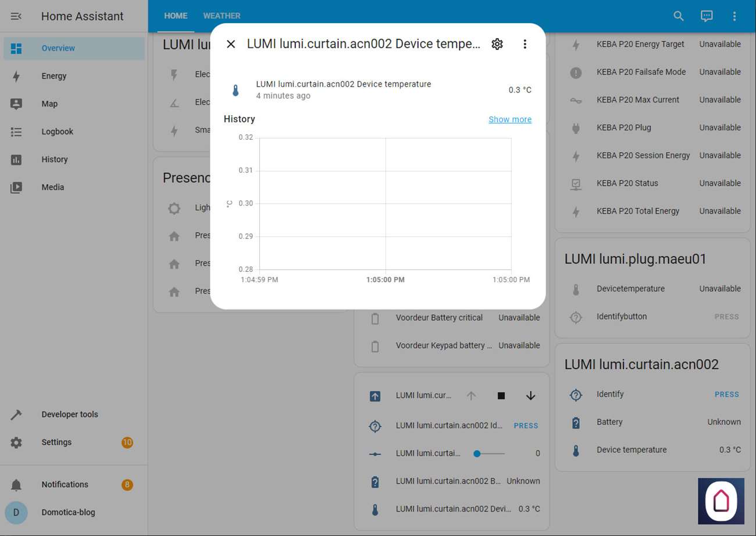Click the KEBA P20 Max Current row
Viewport: 756px width, 536px height.
[x=652, y=100]
